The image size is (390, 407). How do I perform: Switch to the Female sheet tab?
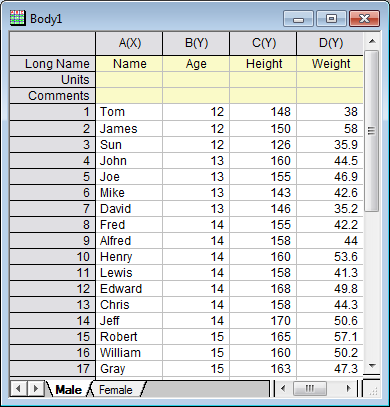point(116,389)
